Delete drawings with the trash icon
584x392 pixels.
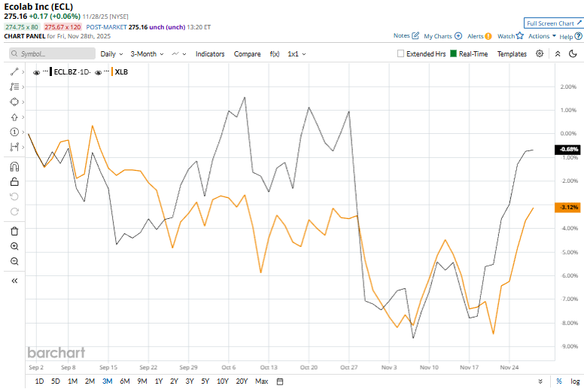(14, 231)
